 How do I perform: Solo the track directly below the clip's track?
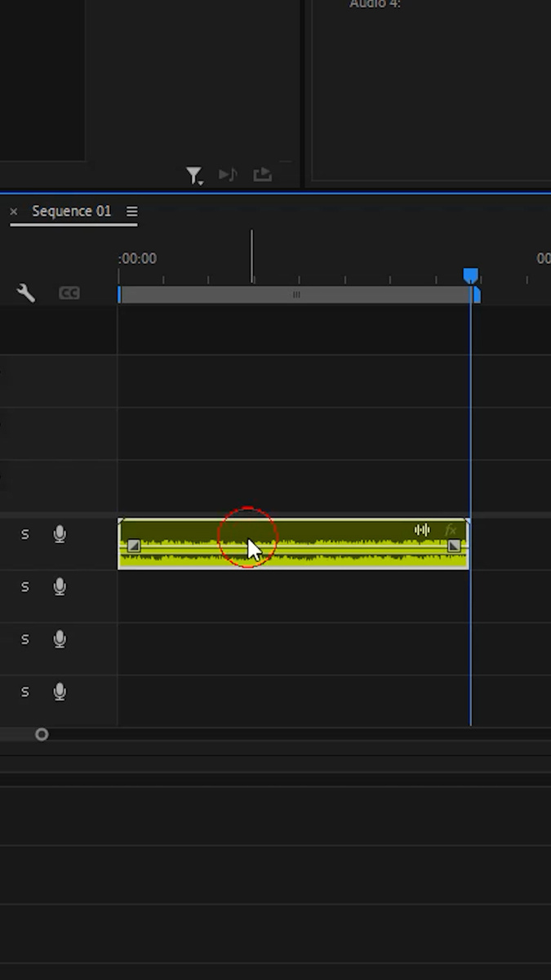(24, 586)
